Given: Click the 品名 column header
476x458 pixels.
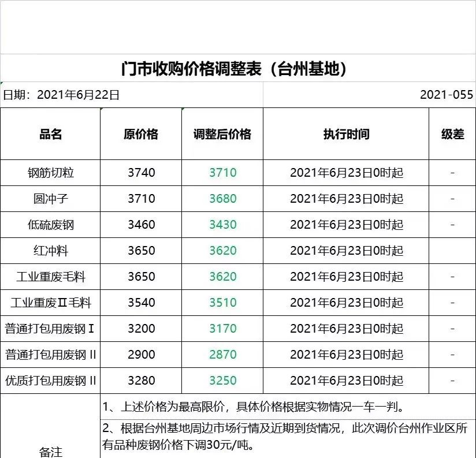Looking at the screenshot, I should tap(50, 134).
